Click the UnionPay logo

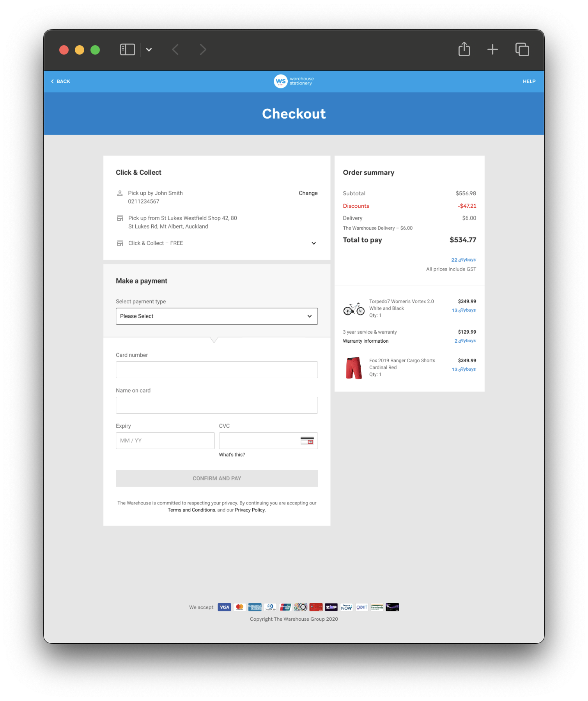tap(285, 607)
